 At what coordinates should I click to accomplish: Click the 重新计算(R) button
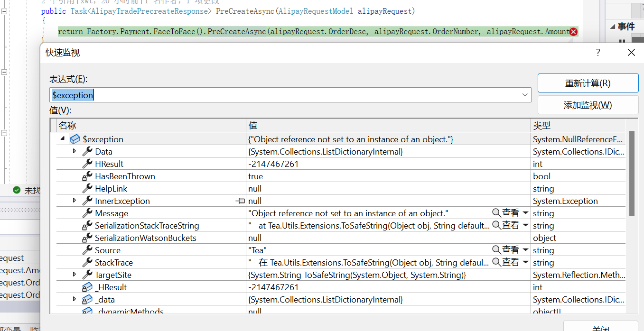pos(588,83)
